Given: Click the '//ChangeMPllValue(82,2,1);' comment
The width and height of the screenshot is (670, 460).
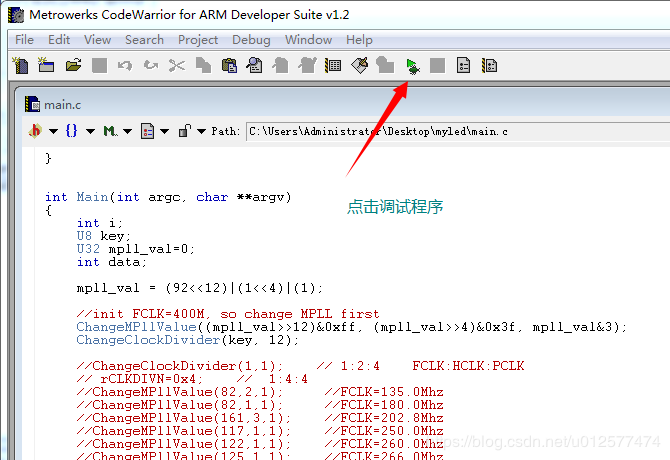Looking at the screenshot, I should 180,392.
